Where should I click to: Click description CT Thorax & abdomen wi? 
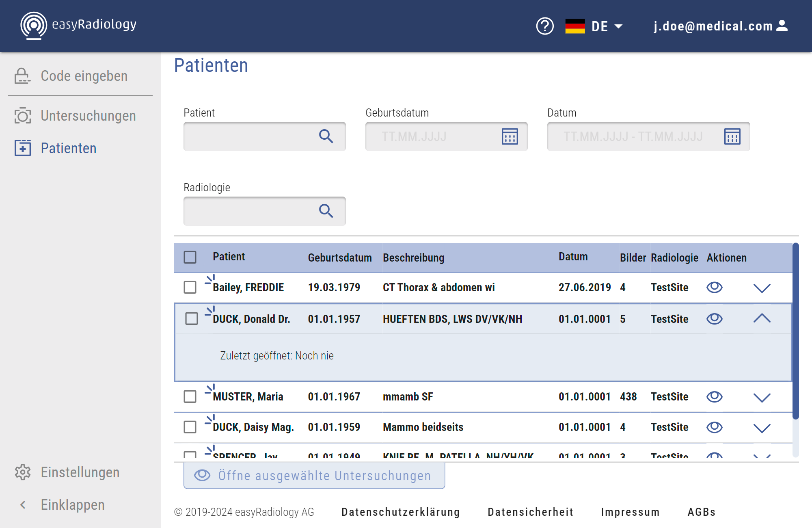439,288
